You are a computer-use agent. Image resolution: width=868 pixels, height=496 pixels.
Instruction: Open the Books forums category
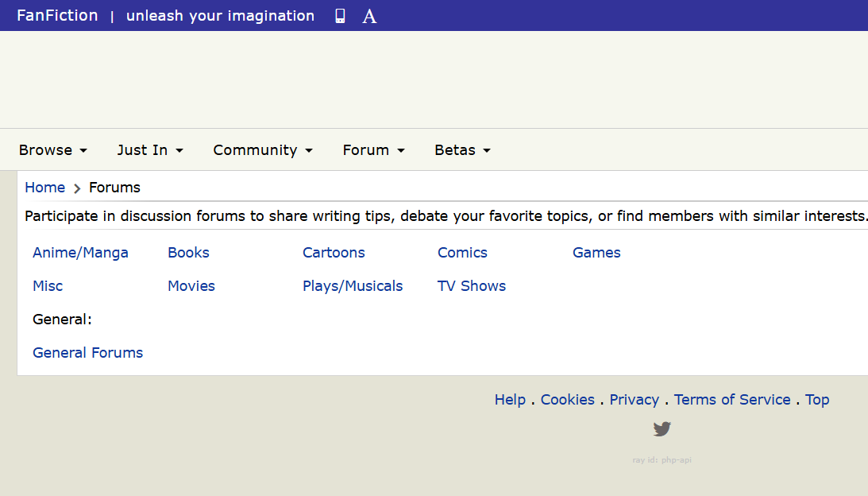[188, 253]
